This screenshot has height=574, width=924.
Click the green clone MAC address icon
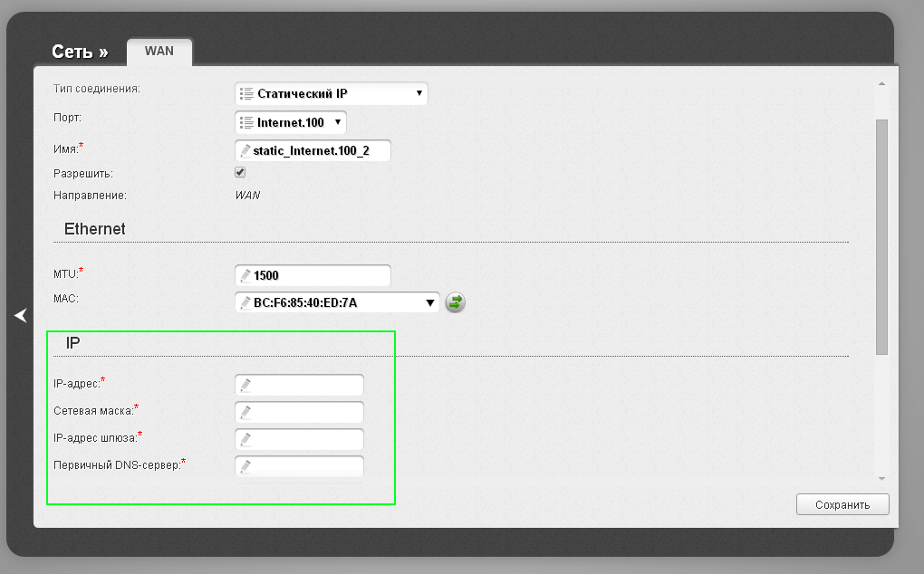pos(456,302)
